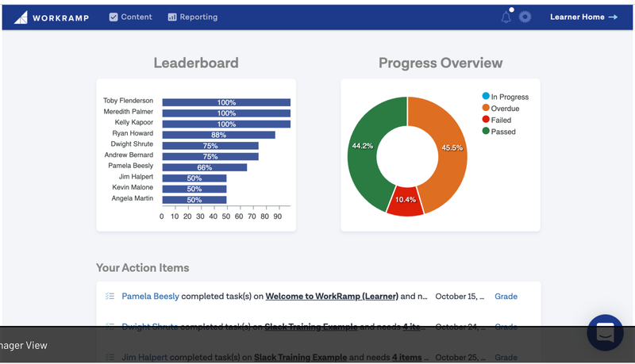Open Pamela Beesly's profile link in action items

tap(150, 296)
